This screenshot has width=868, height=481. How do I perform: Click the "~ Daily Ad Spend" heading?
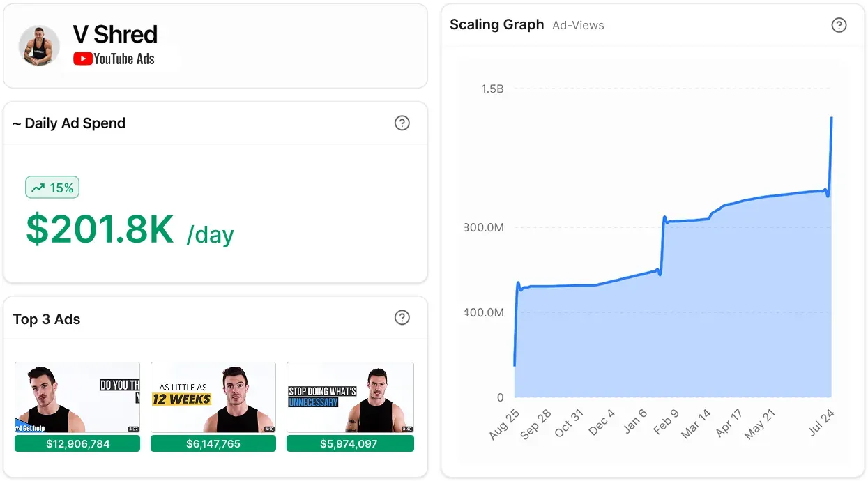pyautogui.click(x=69, y=123)
